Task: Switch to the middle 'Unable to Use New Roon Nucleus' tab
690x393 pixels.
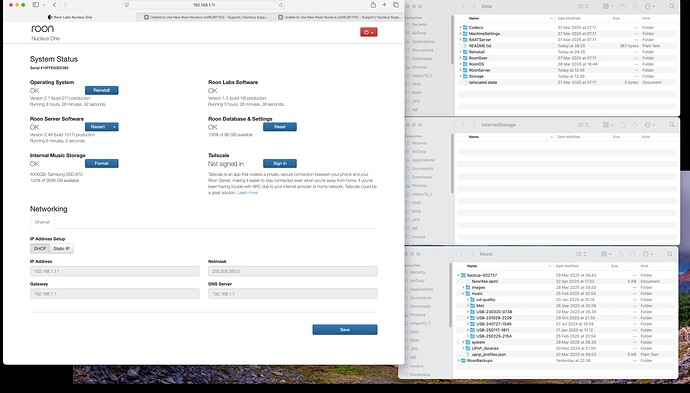Action: (x=206, y=17)
